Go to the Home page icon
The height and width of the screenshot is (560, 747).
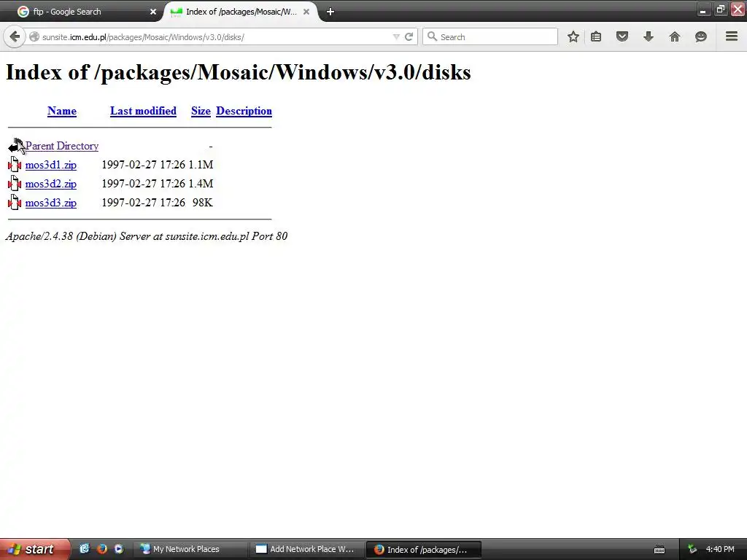675,36
